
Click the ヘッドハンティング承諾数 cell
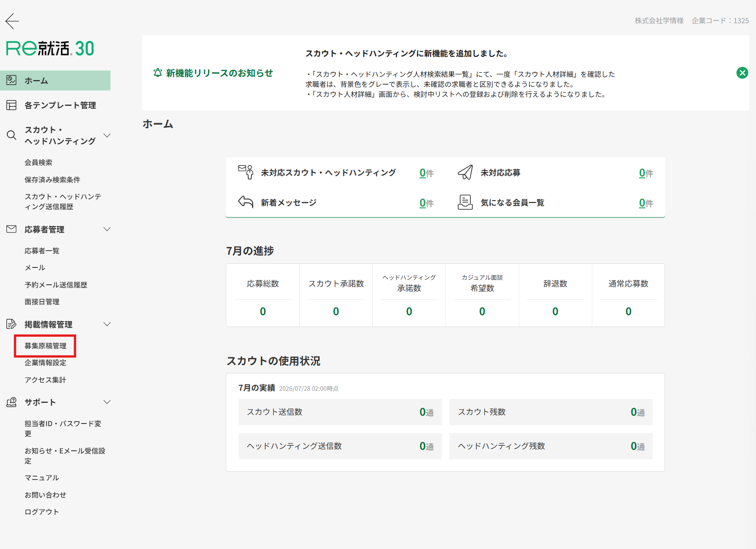click(409, 295)
